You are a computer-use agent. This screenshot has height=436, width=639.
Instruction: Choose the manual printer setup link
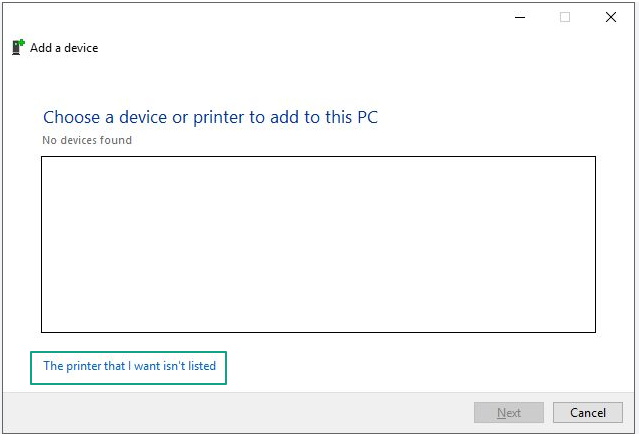(x=129, y=366)
